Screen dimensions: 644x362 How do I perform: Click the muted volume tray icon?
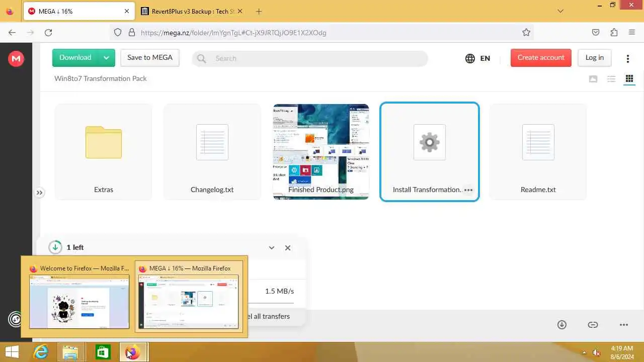coord(597,352)
